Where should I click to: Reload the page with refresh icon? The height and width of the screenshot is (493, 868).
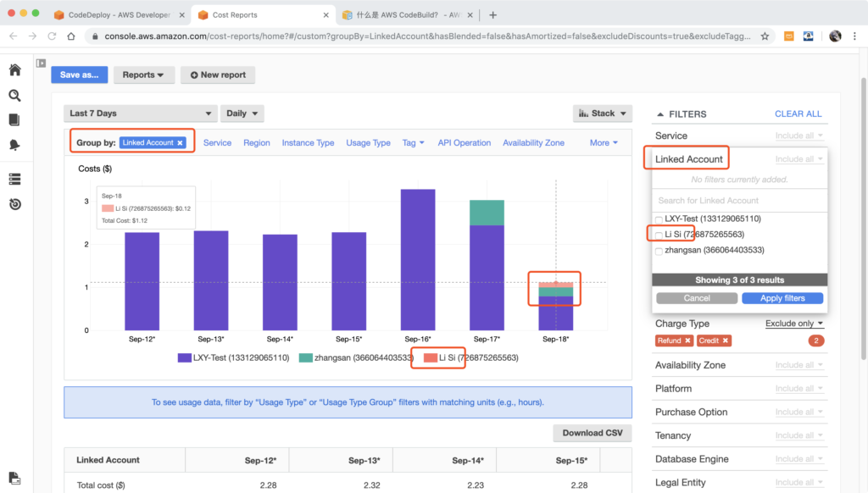pyautogui.click(x=52, y=36)
